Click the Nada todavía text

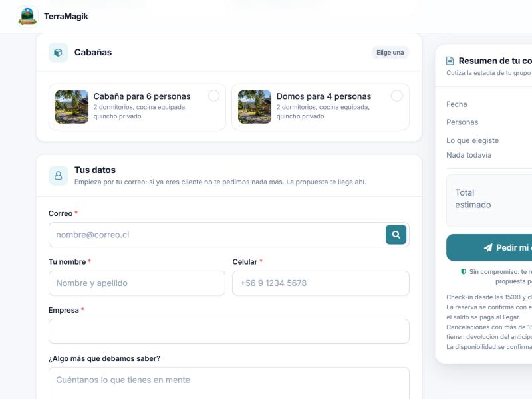point(469,155)
